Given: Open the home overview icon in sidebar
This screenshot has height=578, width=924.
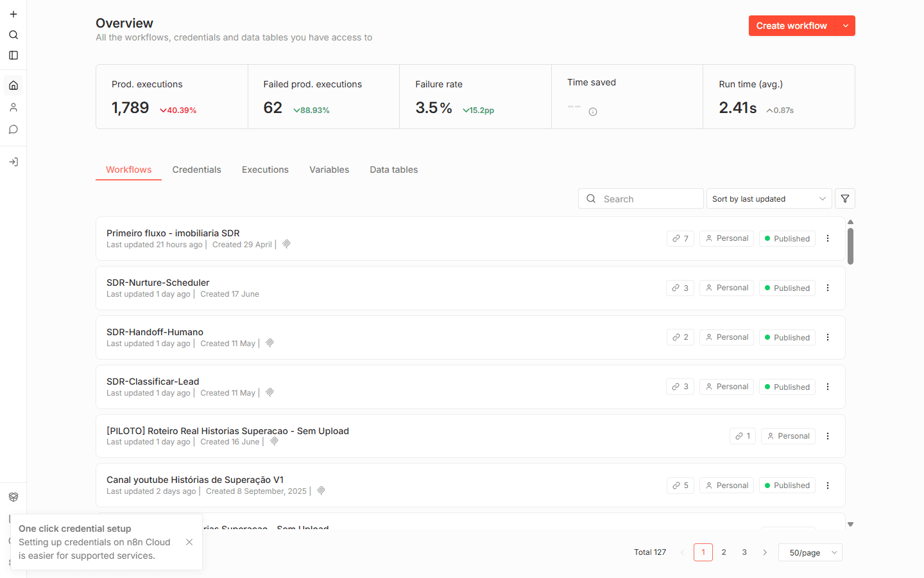Looking at the screenshot, I should pos(13,85).
